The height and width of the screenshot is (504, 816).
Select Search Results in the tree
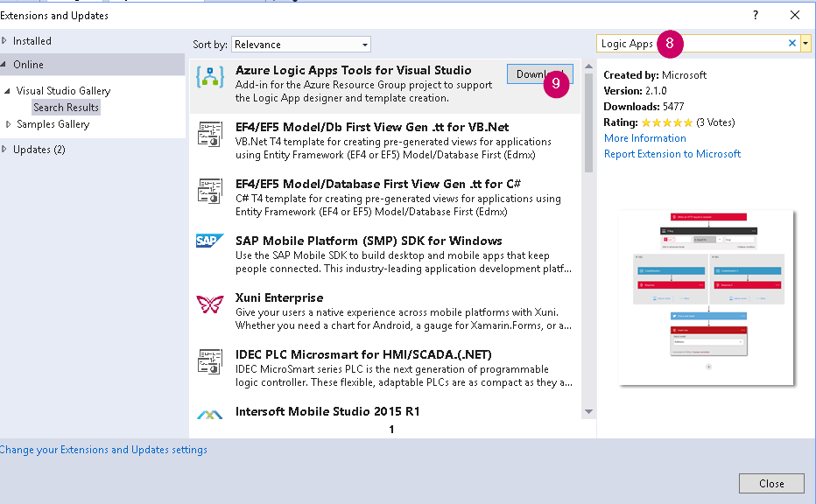[66, 108]
